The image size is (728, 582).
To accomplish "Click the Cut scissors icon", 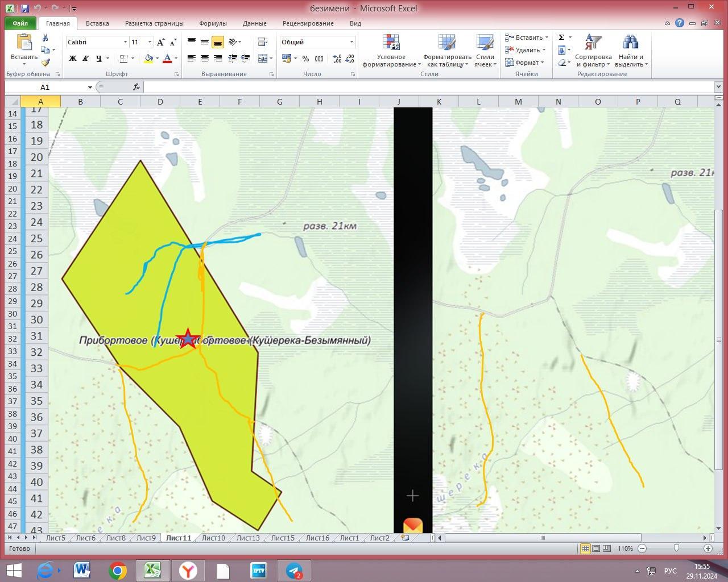I will point(45,38).
